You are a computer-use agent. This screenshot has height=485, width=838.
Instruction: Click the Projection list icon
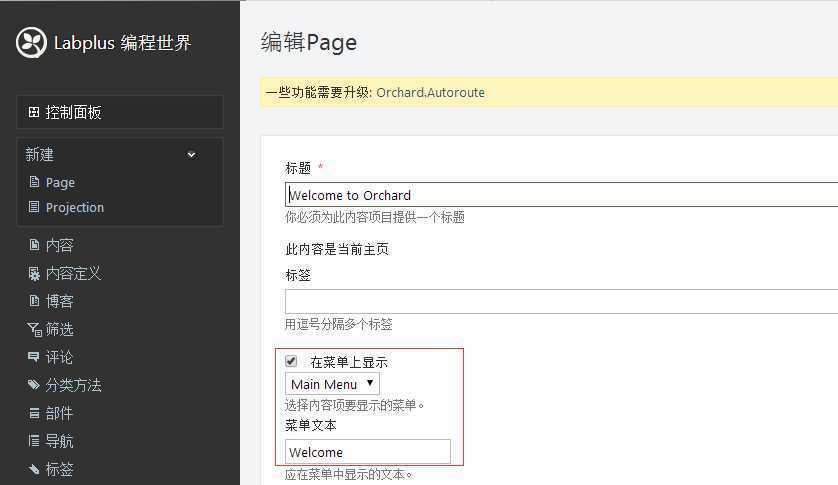coord(34,207)
